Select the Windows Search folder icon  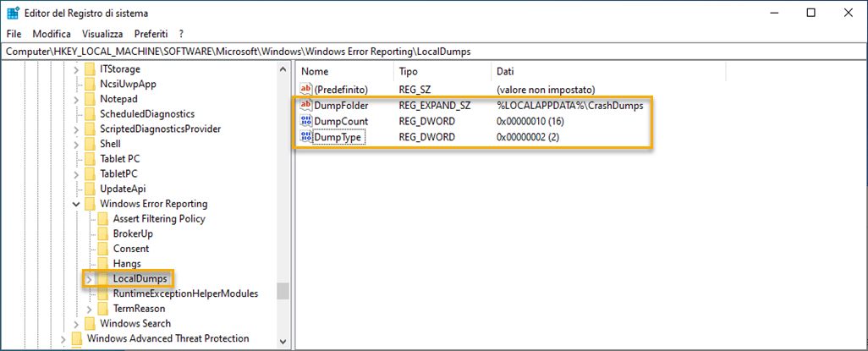[90, 323]
